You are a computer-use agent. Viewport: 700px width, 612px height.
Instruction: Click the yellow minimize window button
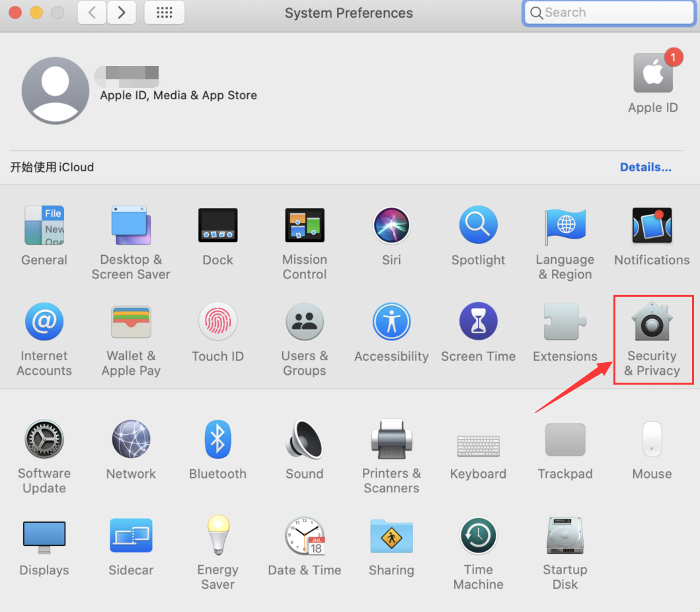(x=36, y=13)
